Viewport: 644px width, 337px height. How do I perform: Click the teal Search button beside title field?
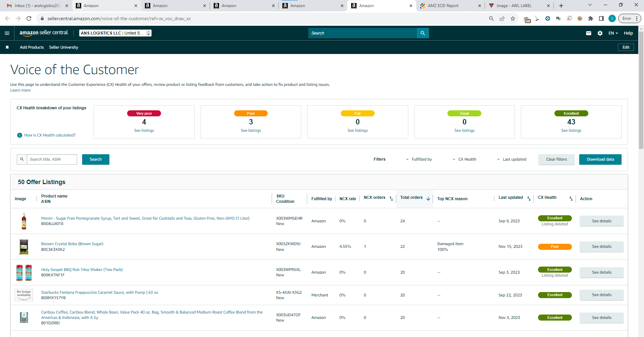[x=96, y=159]
